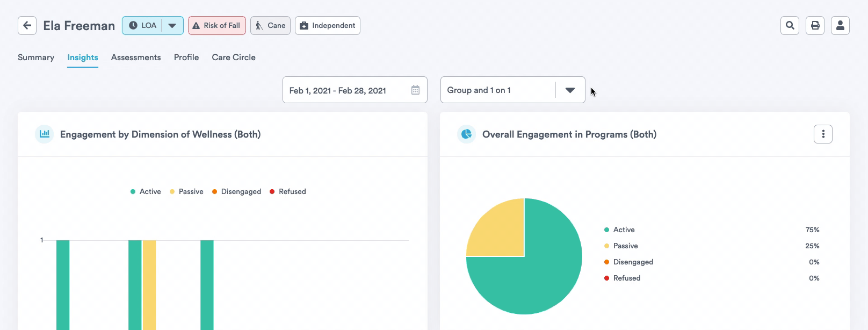The image size is (868, 330).
Task: Click the bar chart icon beside Engagement by Dimension
Action: (x=45, y=134)
